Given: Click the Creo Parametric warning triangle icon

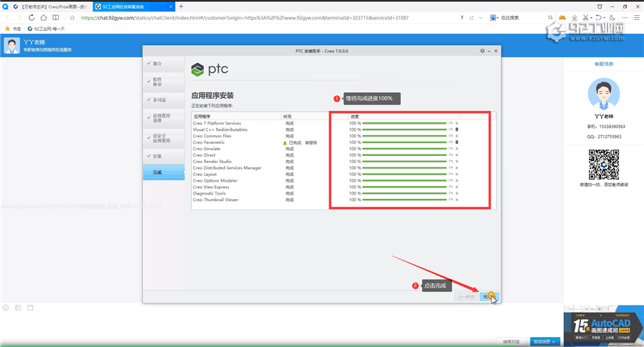Looking at the screenshot, I should [x=285, y=142].
